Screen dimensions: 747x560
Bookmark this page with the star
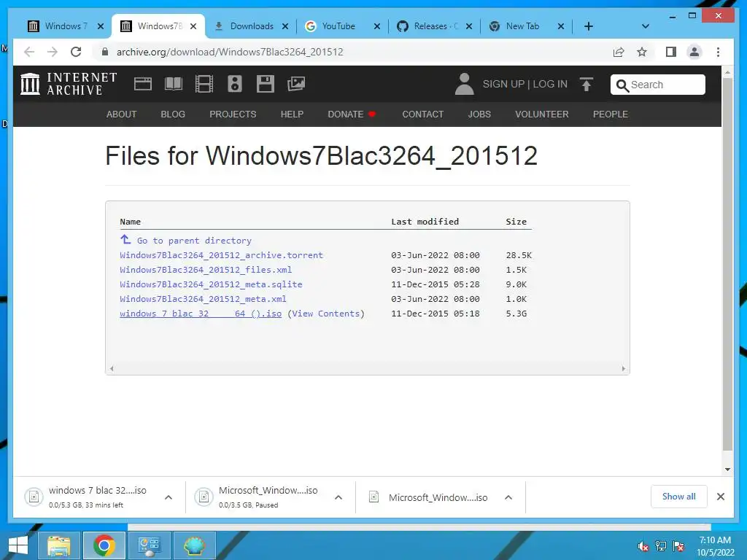[x=642, y=52]
